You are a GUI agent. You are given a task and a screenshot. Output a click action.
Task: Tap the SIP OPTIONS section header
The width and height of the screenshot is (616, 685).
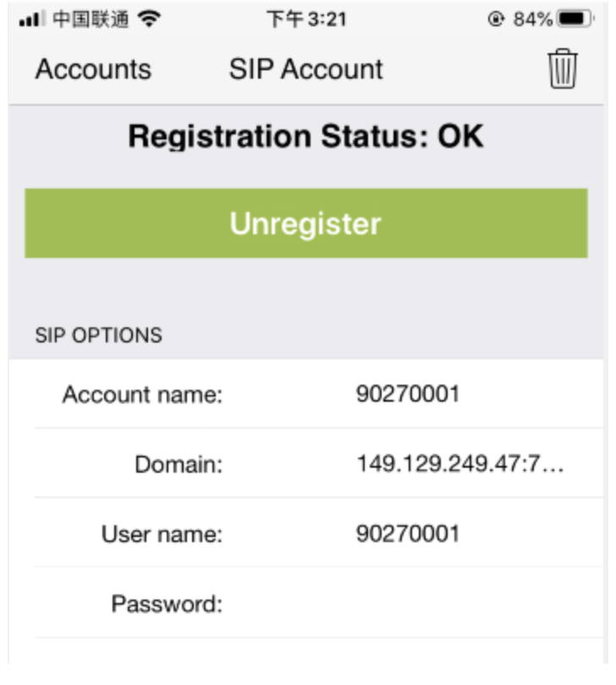[98, 336]
